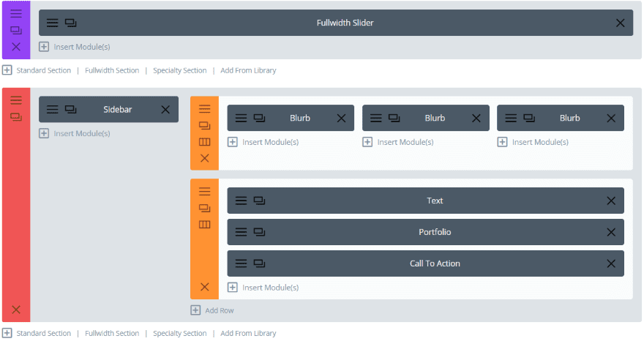Select the Portfolio module bar
Image resolution: width=644 pixels, height=344 pixels.
click(x=435, y=232)
